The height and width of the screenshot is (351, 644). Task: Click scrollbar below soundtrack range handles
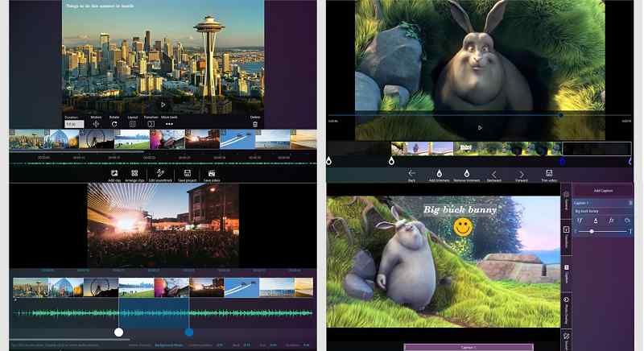[70, 340]
